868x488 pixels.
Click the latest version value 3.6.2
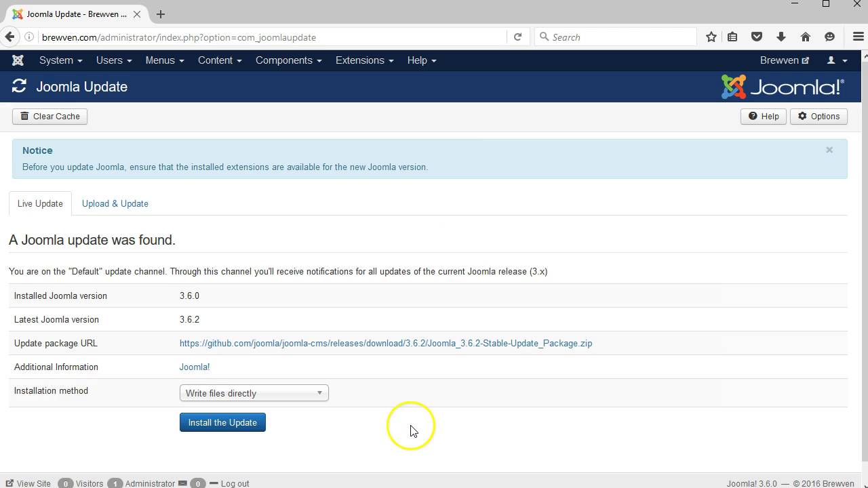(x=189, y=319)
